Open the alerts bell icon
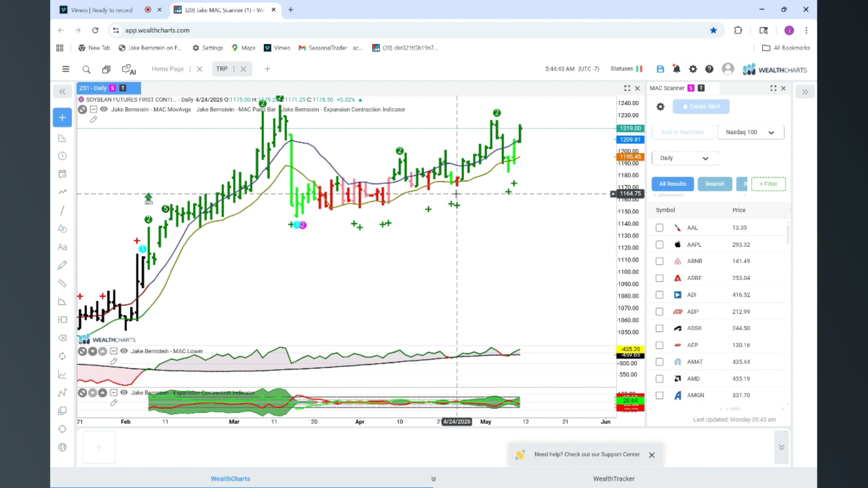 coord(676,69)
